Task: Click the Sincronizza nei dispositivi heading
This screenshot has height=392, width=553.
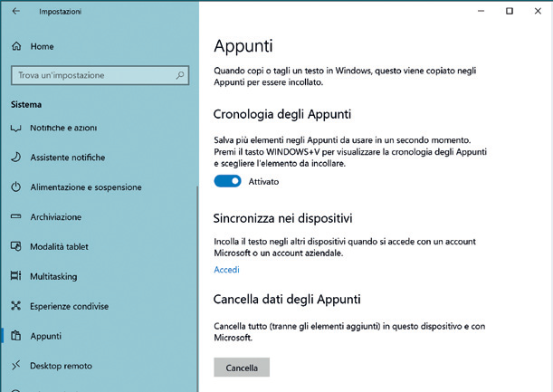Action: tap(283, 218)
